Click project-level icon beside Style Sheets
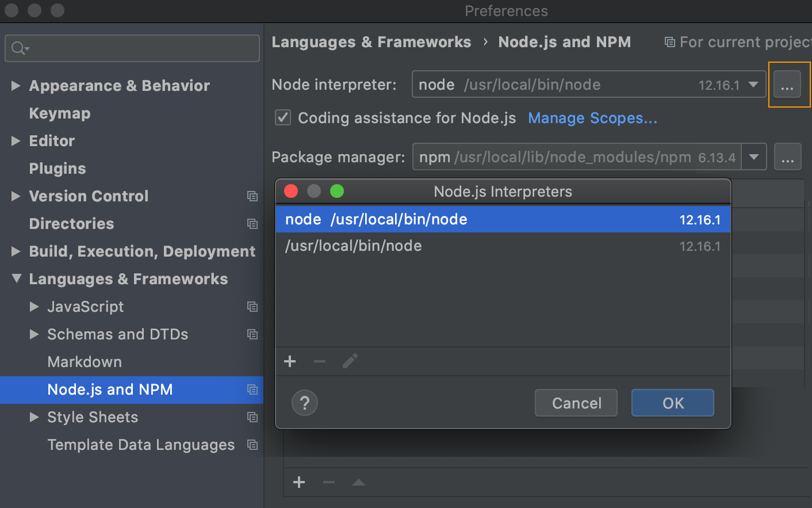The height and width of the screenshot is (508, 812). pyautogui.click(x=252, y=417)
